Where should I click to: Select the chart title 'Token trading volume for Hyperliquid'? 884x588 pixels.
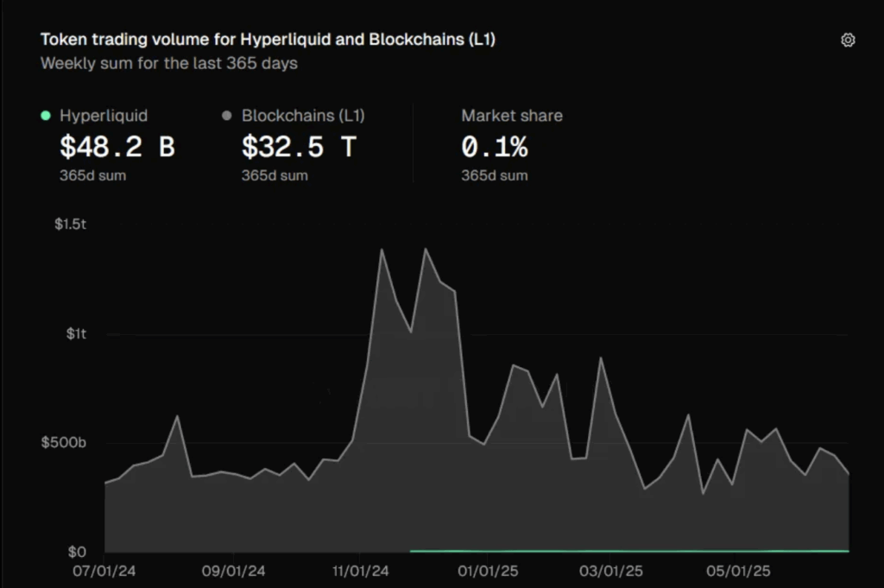coord(186,40)
